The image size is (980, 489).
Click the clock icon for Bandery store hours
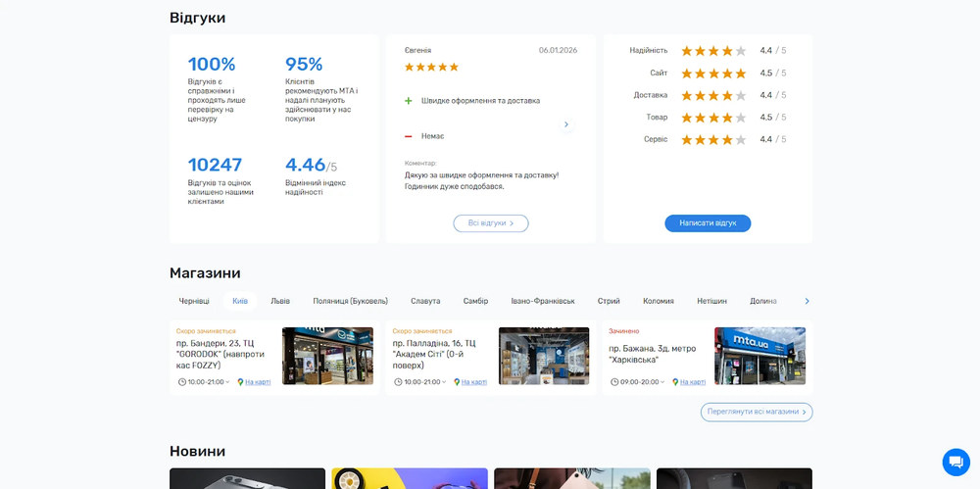click(181, 382)
